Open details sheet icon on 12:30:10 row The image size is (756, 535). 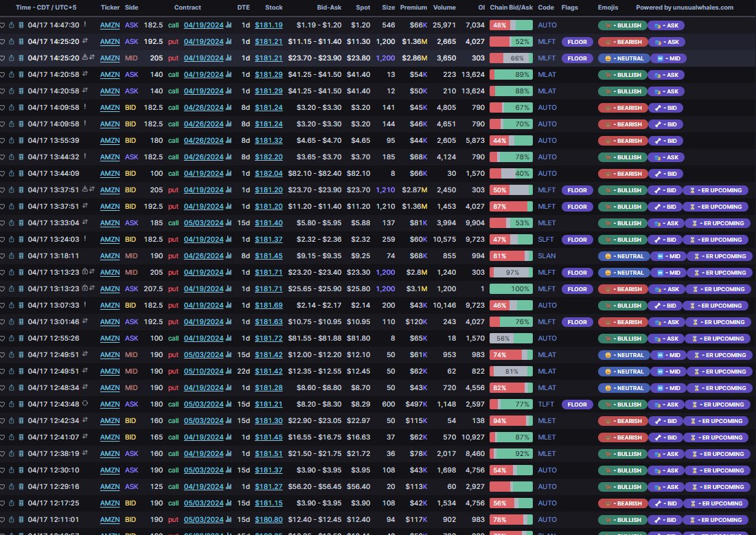[21, 470]
